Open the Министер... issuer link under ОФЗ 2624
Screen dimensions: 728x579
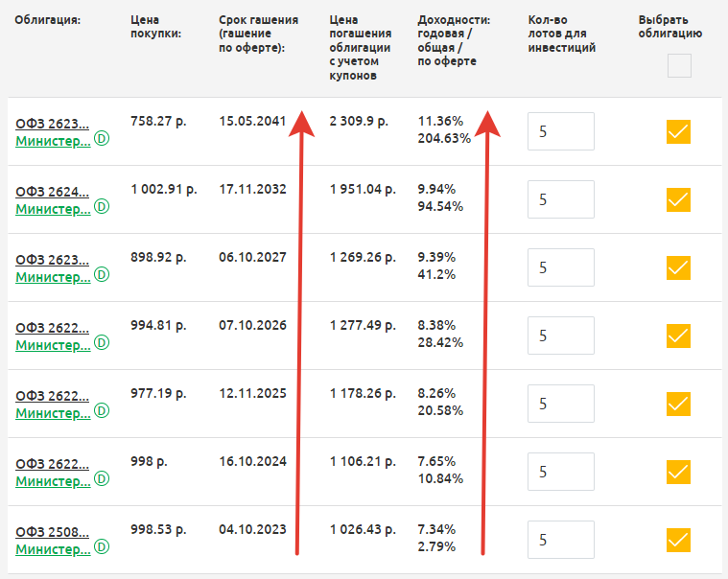point(53,208)
